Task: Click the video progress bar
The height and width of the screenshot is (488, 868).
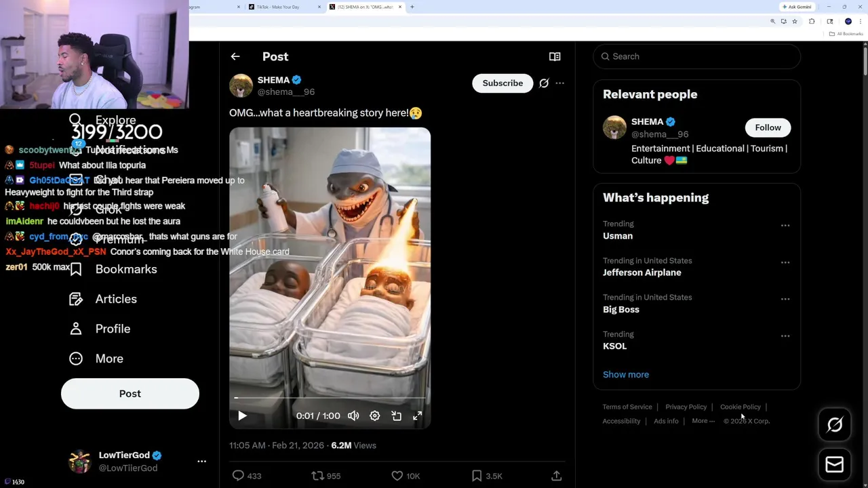Action: coord(330,398)
